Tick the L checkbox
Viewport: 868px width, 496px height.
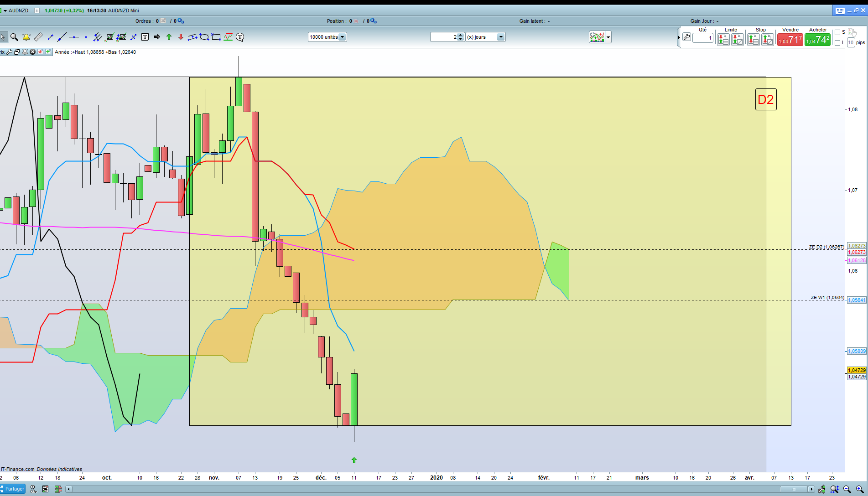tap(837, 43)
